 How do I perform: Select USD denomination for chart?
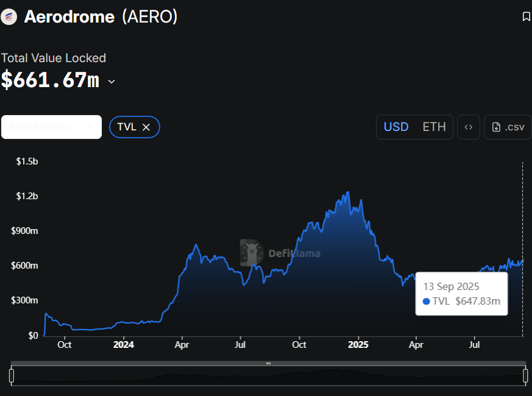[x=396, y=127]
